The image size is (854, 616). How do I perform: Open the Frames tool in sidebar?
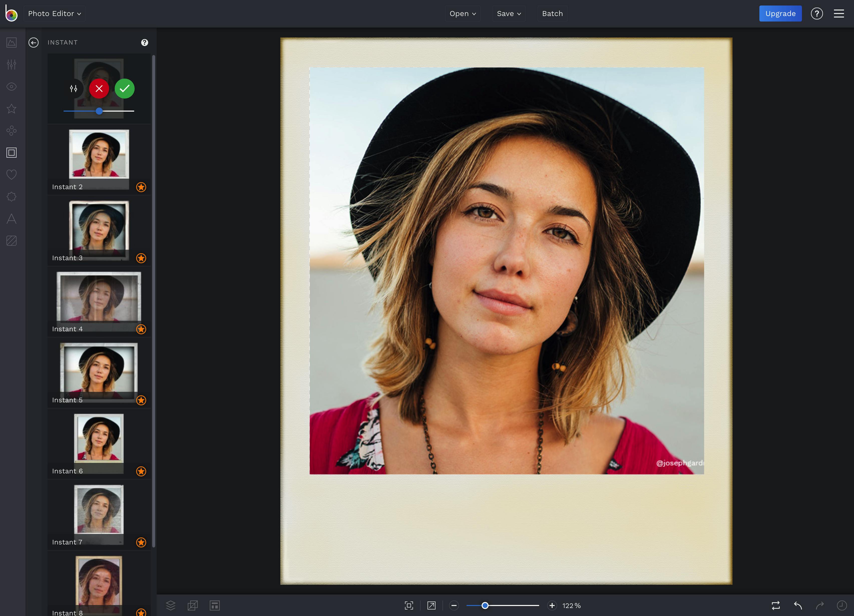tap(12, 152)
